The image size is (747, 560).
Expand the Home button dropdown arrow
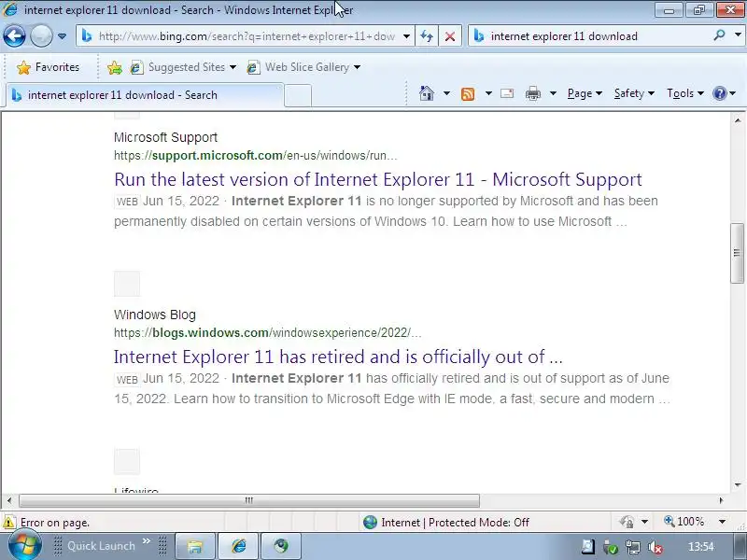coord(446,93)
